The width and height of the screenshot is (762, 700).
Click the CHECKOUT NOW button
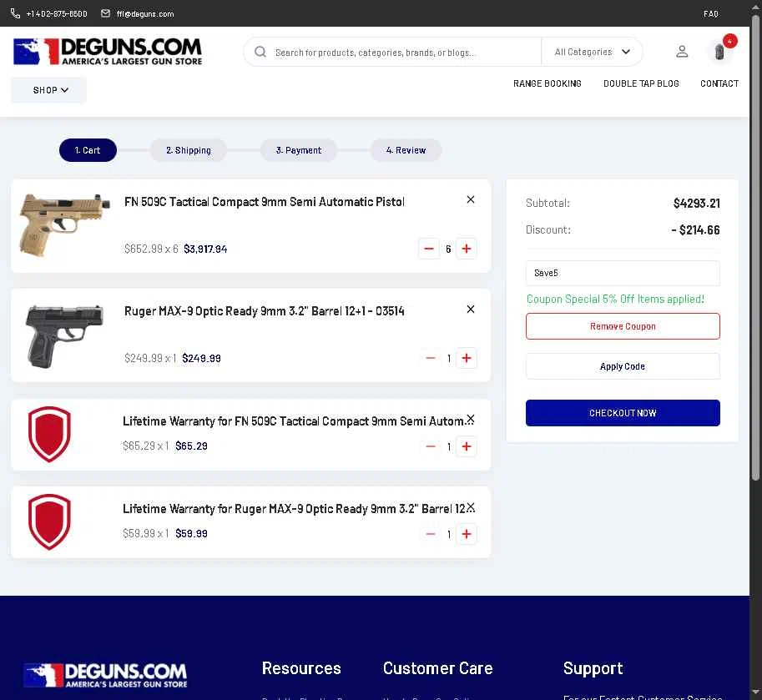(623, 413)
